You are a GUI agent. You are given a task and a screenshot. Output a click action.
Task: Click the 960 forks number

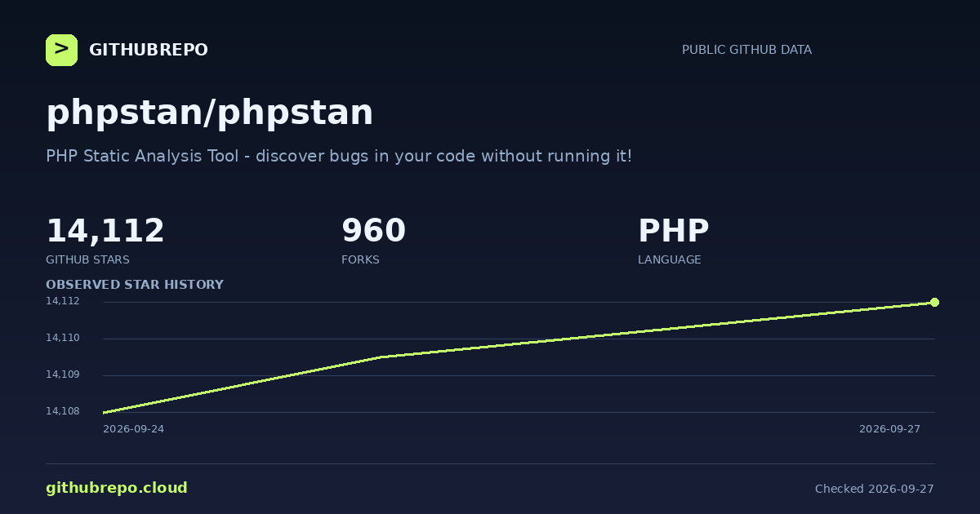pos(373,231)
